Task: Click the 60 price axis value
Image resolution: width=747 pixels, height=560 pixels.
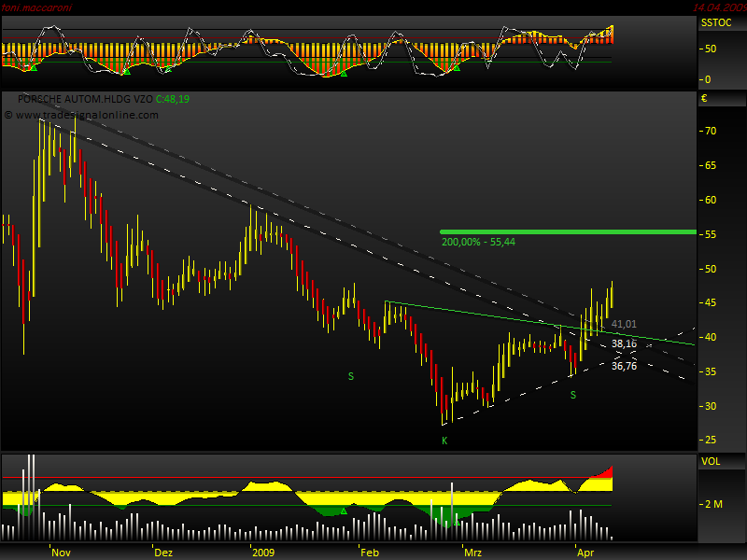Action: tap(711, 200)
